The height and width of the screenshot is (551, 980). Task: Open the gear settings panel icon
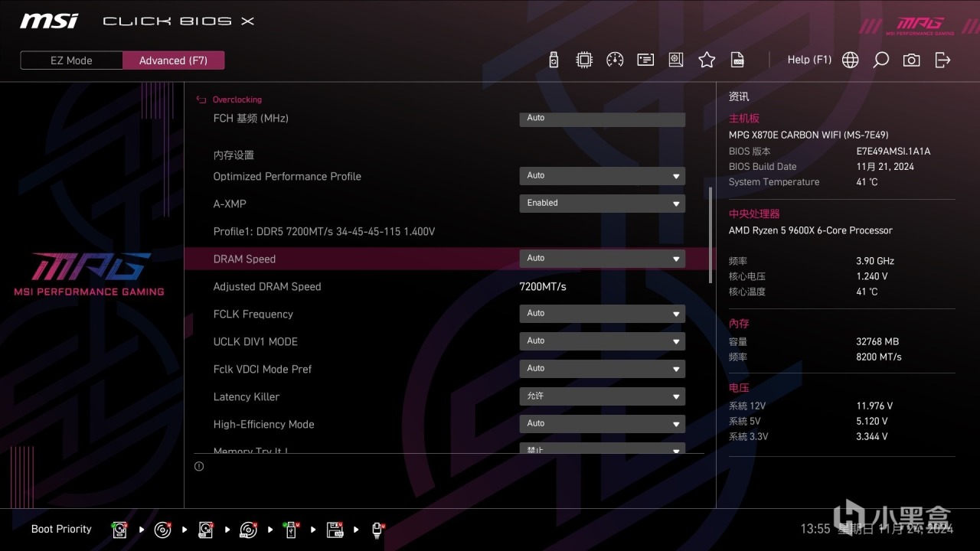(x=676, y=60)
